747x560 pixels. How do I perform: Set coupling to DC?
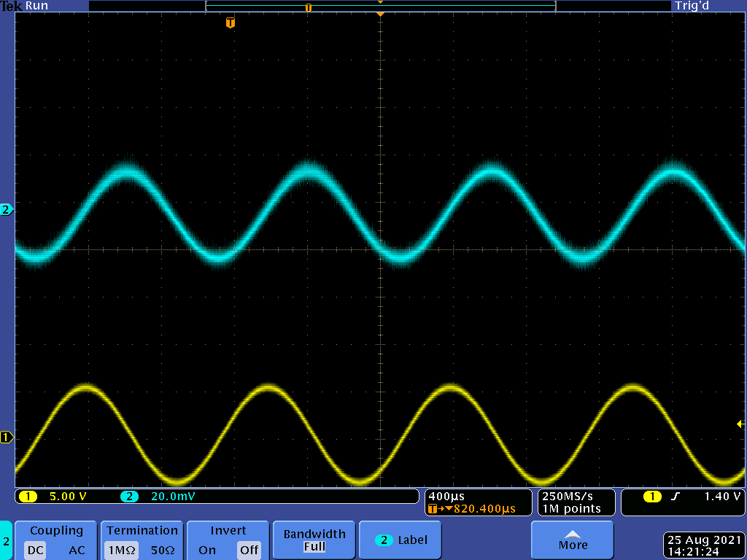coord(35,551)
